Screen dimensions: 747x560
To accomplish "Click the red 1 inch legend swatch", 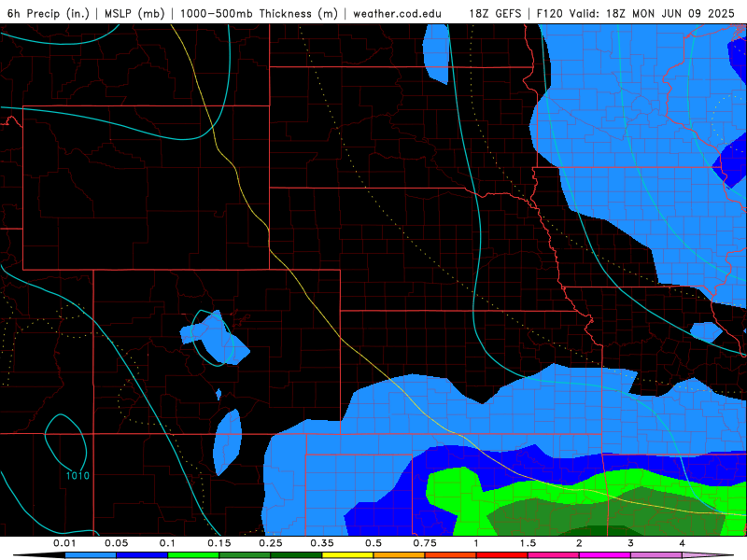I will pyautogui.click(x=502, y=555).
